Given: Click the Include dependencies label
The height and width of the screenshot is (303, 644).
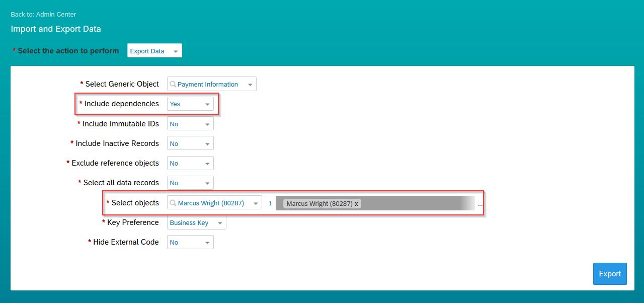Looking at the screenshot, I should click(122, 104).
